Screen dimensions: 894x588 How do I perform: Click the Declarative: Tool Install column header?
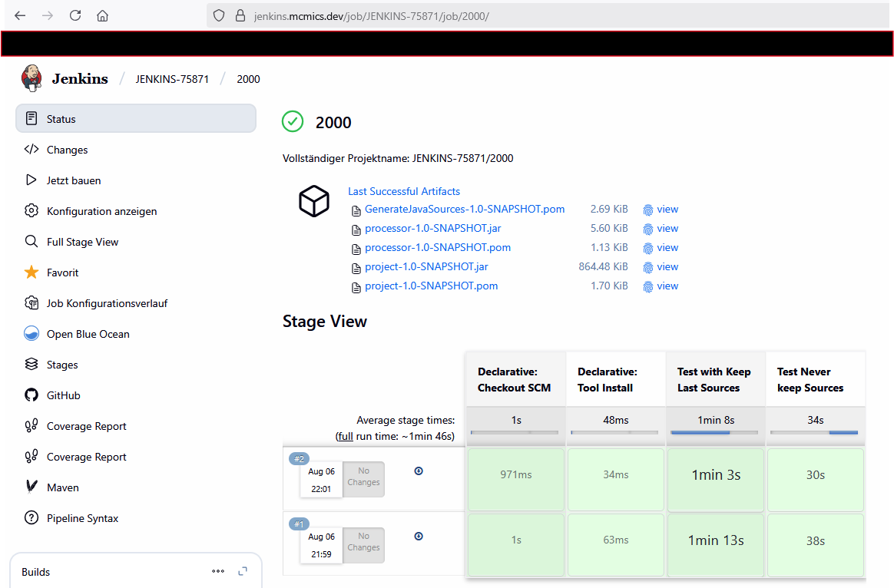click(x=616, y=379)
